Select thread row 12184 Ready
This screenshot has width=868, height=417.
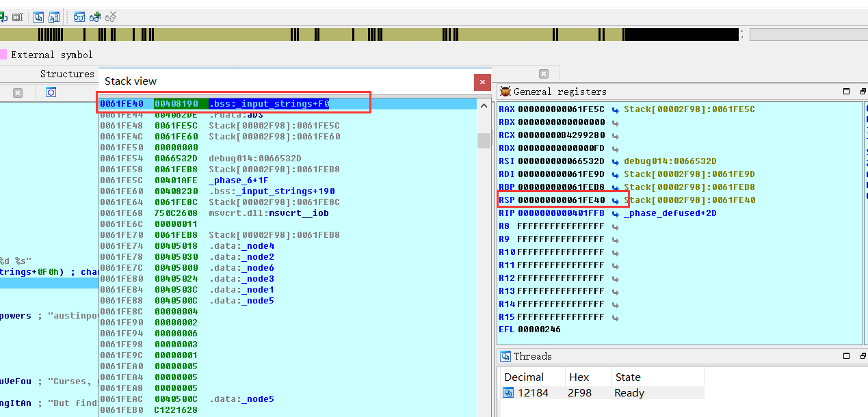point(602,393)
